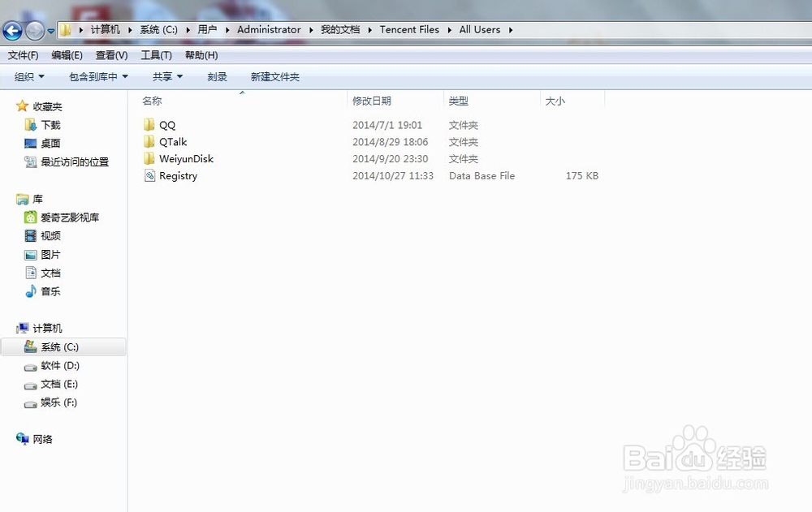Click the Forward navigation arrow button
This screenshot has width=812, height=512.
click(35, 31)
